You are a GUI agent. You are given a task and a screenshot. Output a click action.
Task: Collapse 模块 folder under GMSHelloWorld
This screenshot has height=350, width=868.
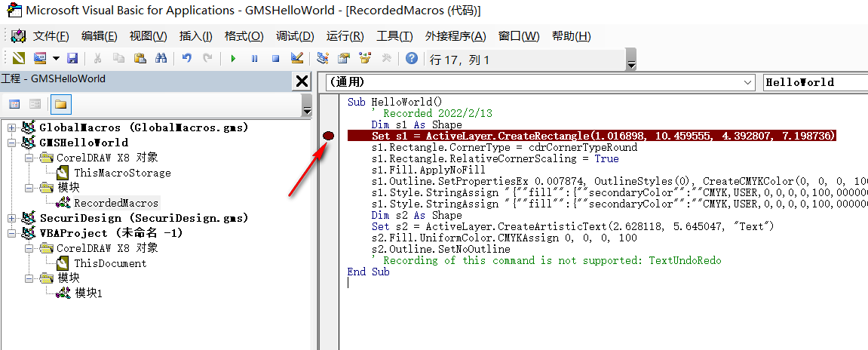point(29,189)
